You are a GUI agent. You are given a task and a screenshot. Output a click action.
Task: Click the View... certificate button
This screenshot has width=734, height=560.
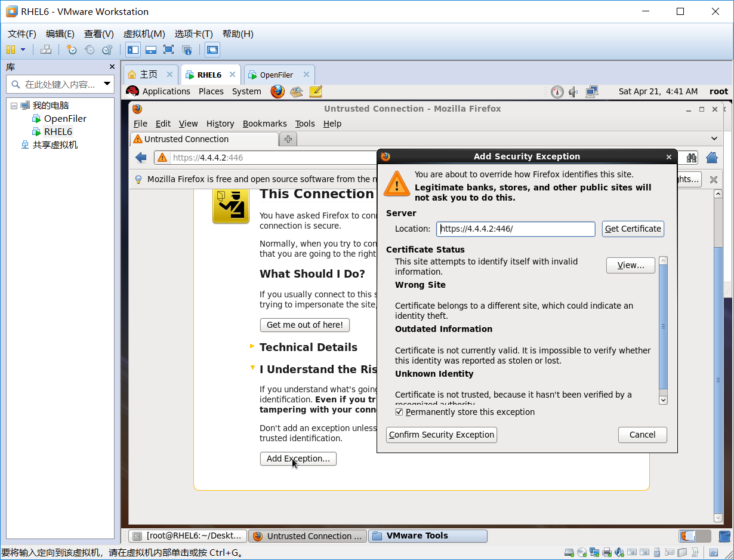(631, 265)
